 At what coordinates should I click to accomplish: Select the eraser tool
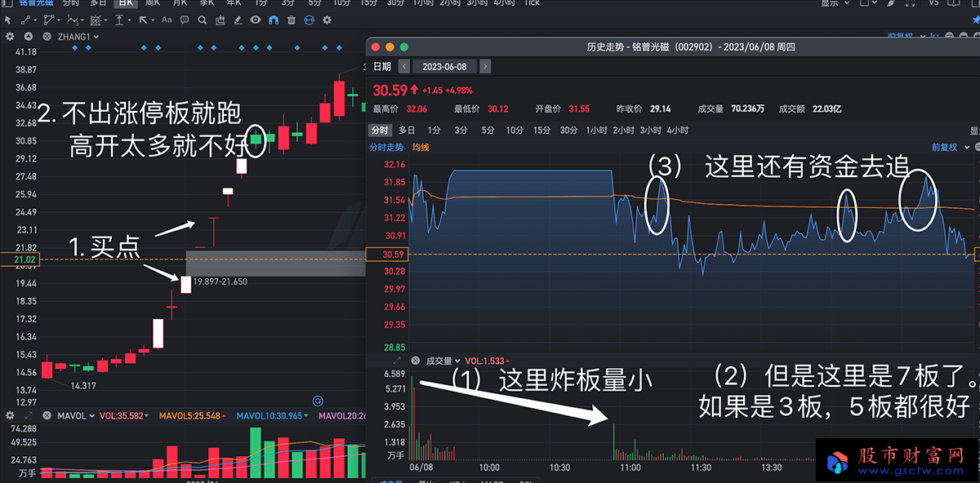(240, 20)
